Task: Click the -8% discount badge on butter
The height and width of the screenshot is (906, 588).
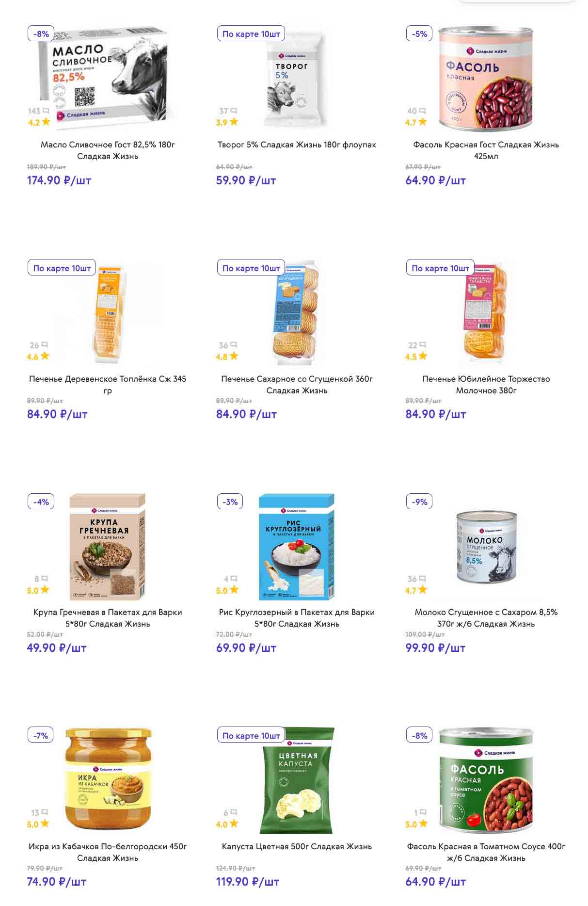Action: click(41, 34)
